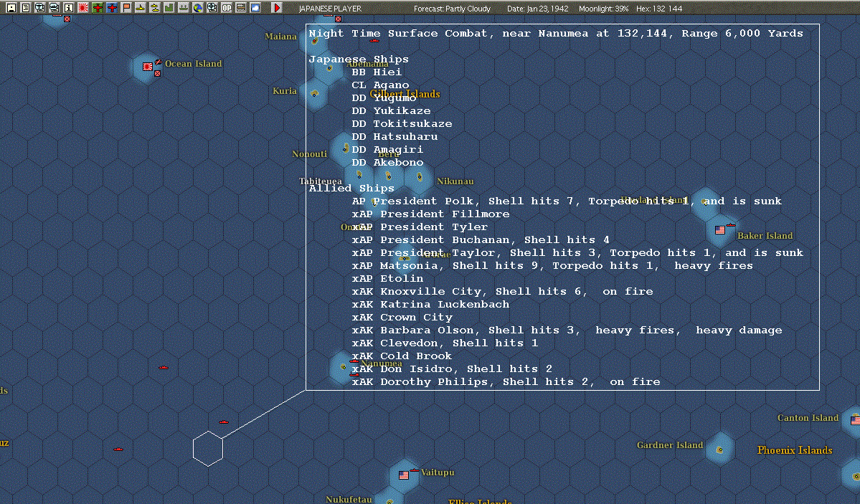Click the 'Nonouti' map label

(x=309, y=154)
